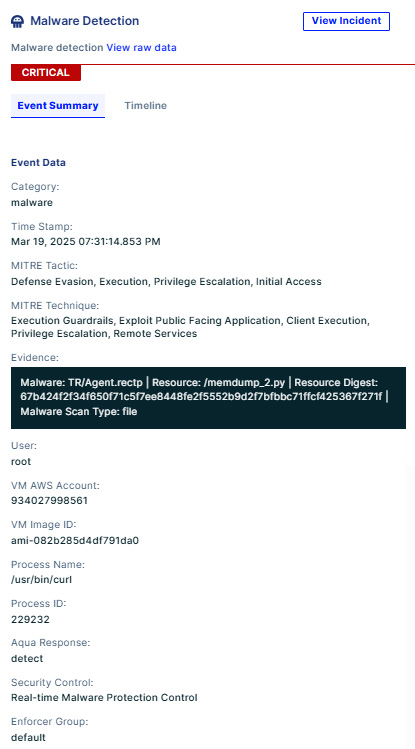Click the /usr/bin/curl process name
The image size is (415, 749).
(42, 580)
